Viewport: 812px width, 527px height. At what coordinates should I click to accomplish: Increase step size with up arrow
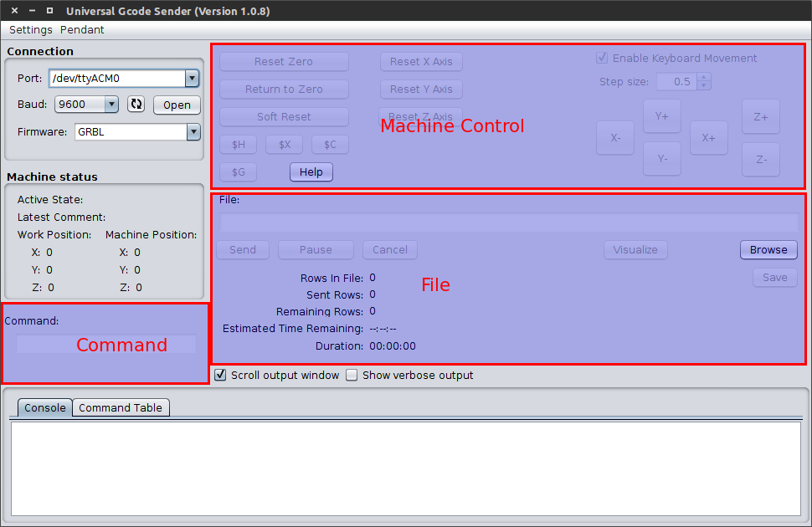704,77
